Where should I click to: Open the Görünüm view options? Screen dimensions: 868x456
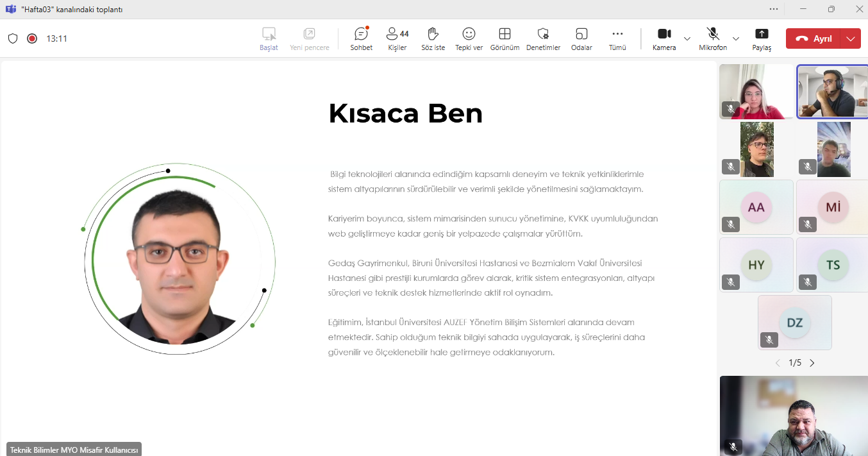pos(505,38)
